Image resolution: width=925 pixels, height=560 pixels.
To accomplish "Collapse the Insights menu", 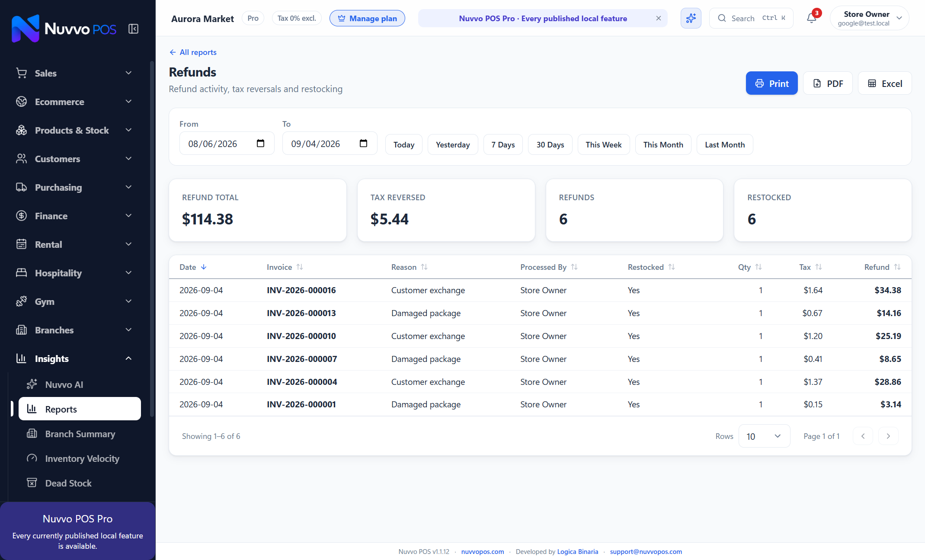I will click(74, 358).
